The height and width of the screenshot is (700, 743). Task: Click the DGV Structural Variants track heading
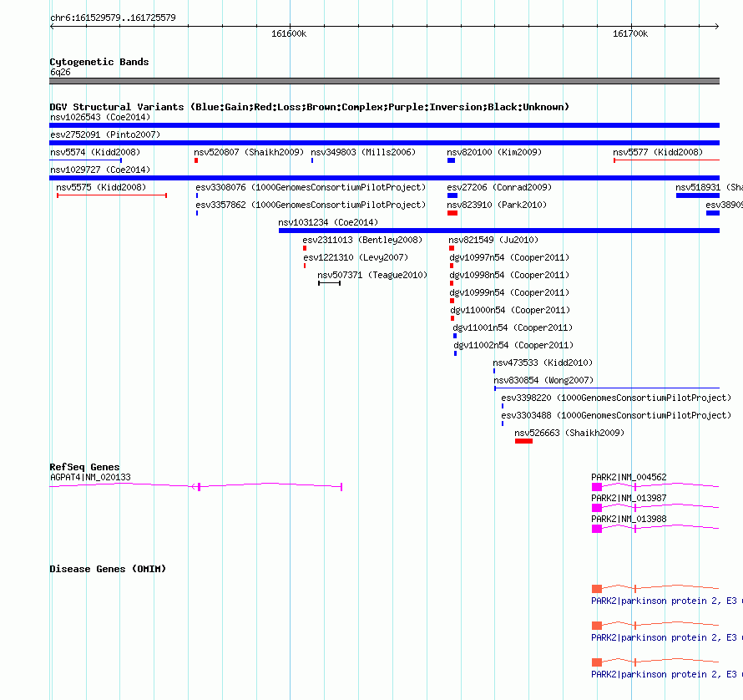pyautogui.click(x=310, y=107)
